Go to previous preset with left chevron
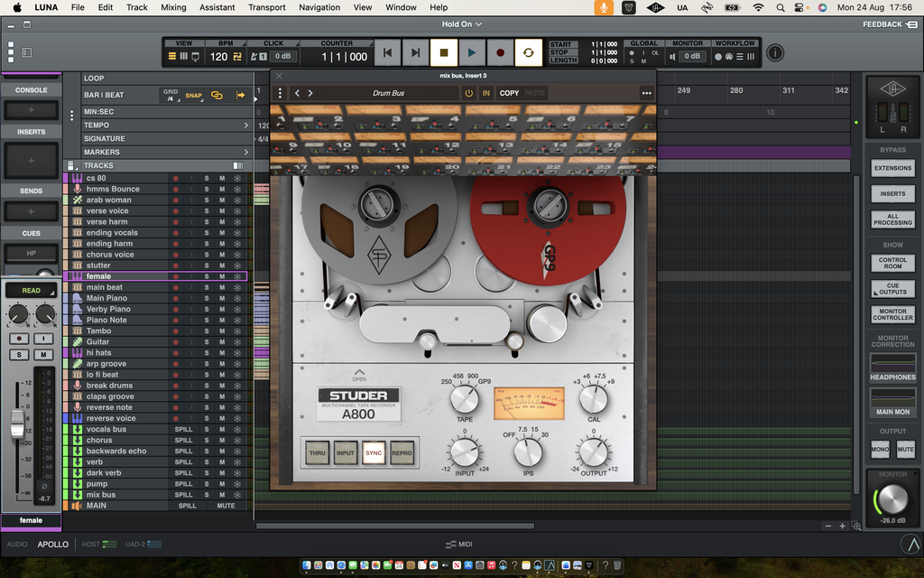 [x=297, y=93]
